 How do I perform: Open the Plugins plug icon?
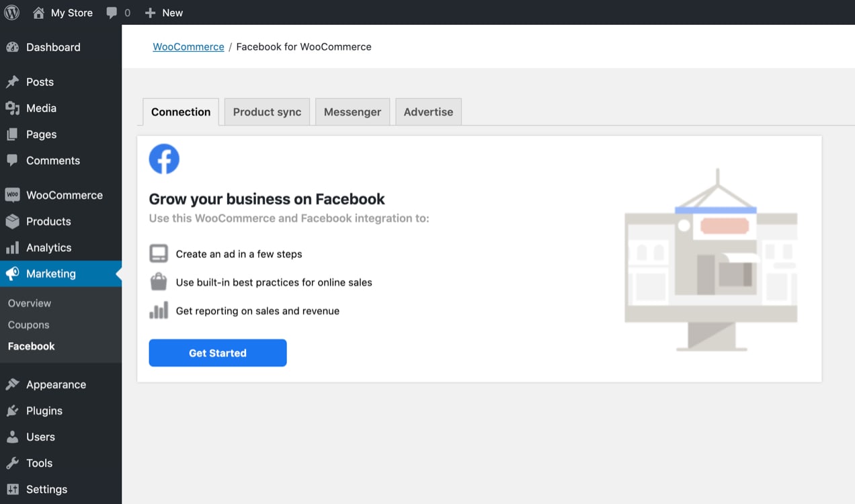[x=13, y=411]
